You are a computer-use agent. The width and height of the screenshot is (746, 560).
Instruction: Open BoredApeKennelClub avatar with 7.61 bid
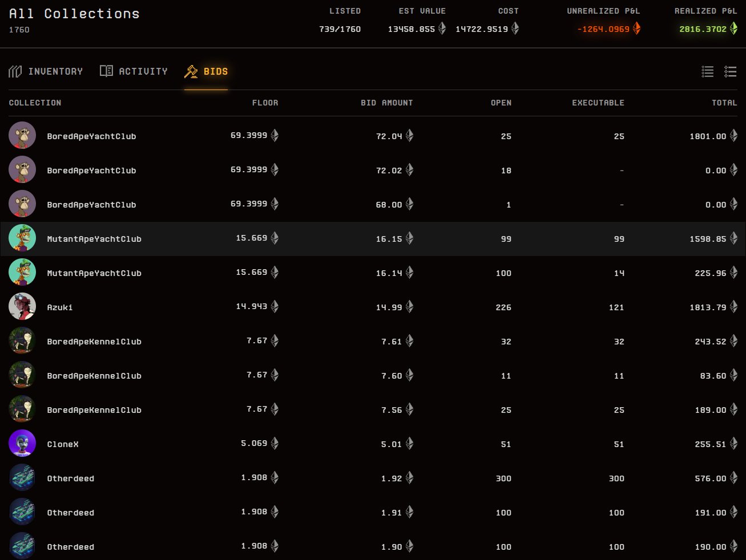pos(22,341)
